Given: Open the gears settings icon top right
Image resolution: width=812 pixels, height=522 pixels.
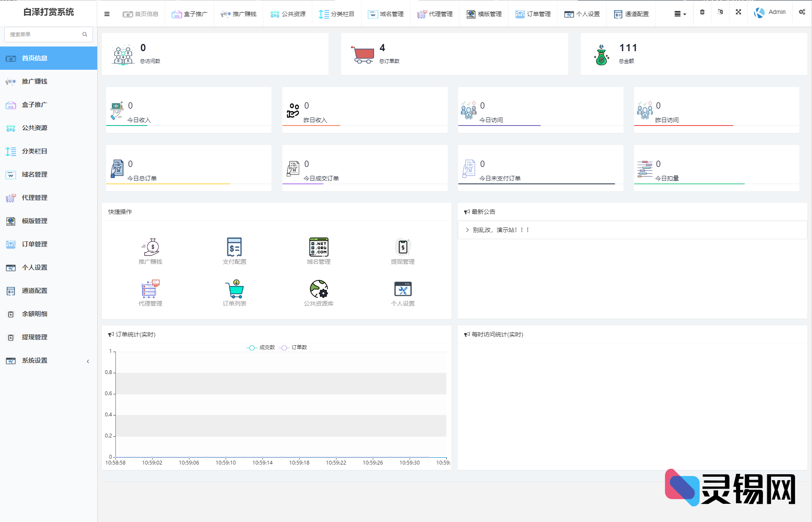Looking at the screenshot, I should pyautogui.click(x=801, y=12).
